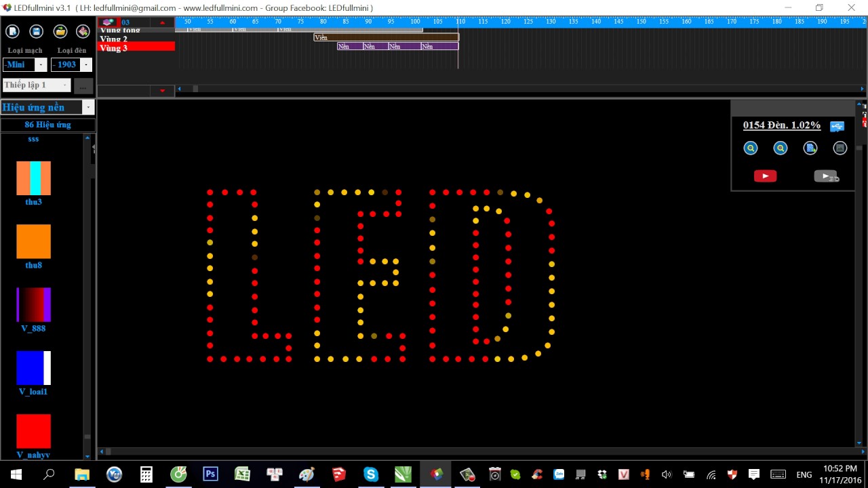Click the effects list scroll-down arrow
This screenshot has width=868, height=488.
[87, 457]
